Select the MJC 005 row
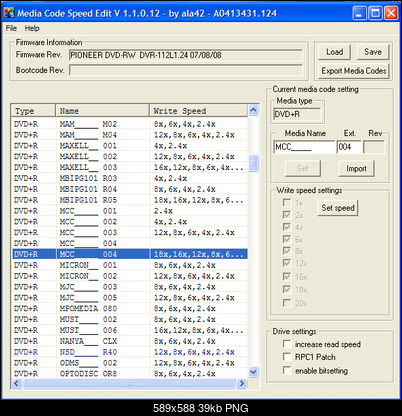402x416 pixels. pyautogui.click(x=130, y=298)
